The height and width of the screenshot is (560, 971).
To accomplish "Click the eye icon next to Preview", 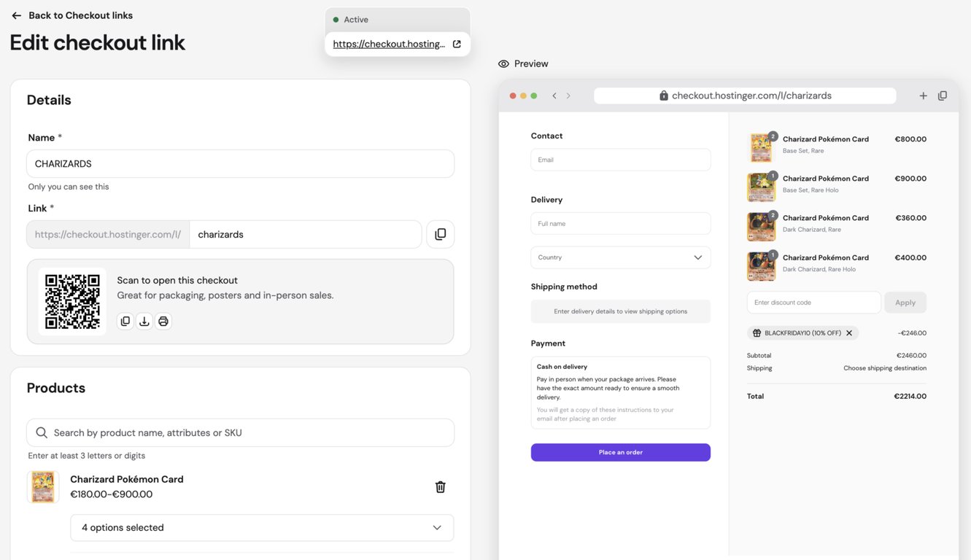I will (x=503, y=63).
